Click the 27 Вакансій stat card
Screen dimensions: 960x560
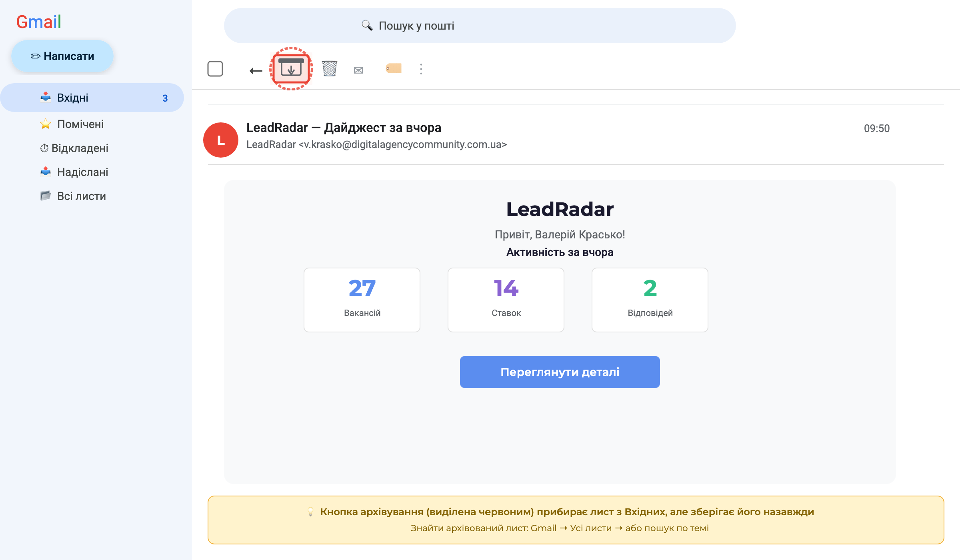coord(362,300)
